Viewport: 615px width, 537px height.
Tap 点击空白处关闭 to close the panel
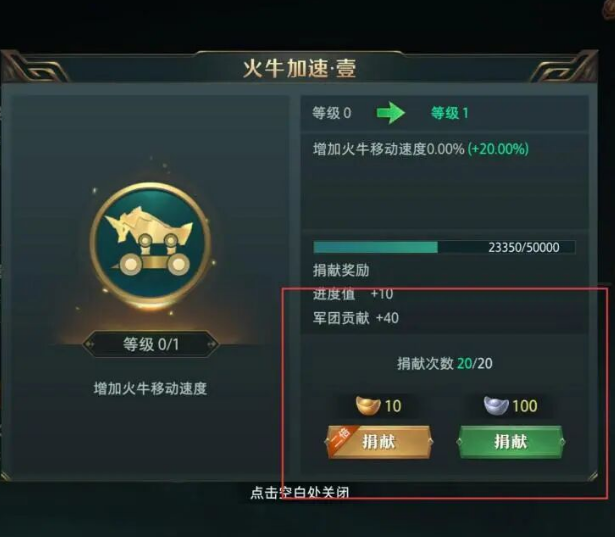(x=300, y=492)
